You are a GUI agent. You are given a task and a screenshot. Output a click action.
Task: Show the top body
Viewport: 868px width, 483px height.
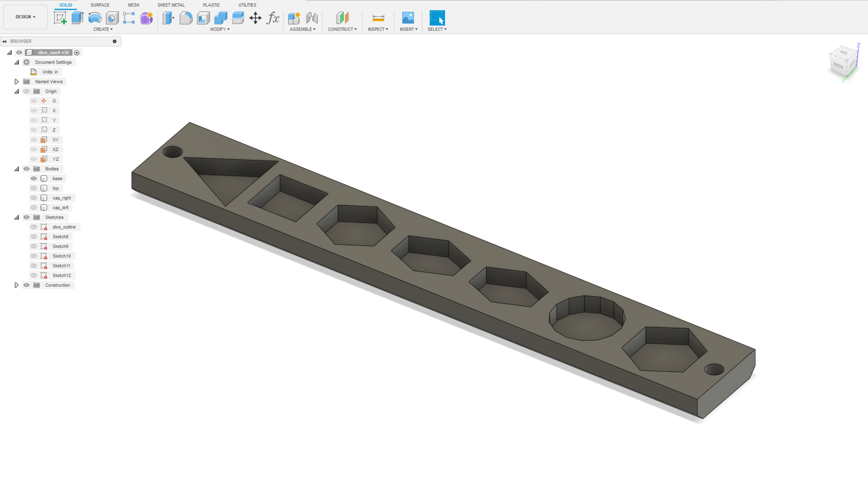34,188
